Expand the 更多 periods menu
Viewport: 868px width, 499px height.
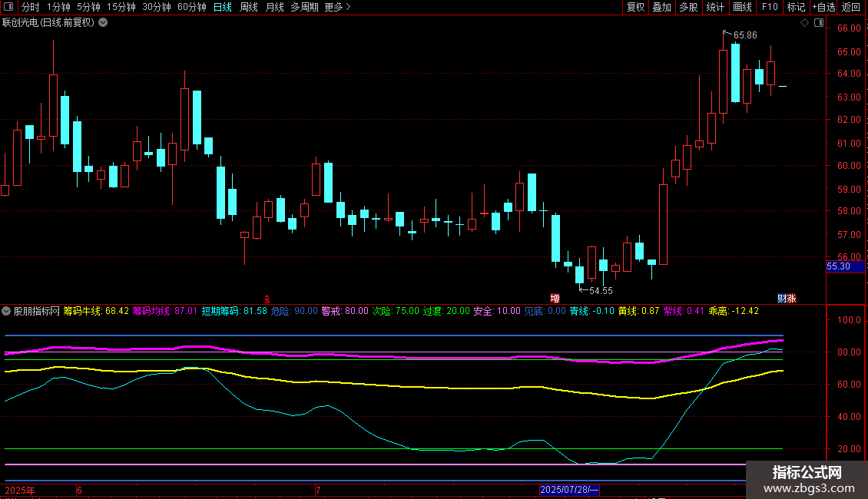pos(337,7)
